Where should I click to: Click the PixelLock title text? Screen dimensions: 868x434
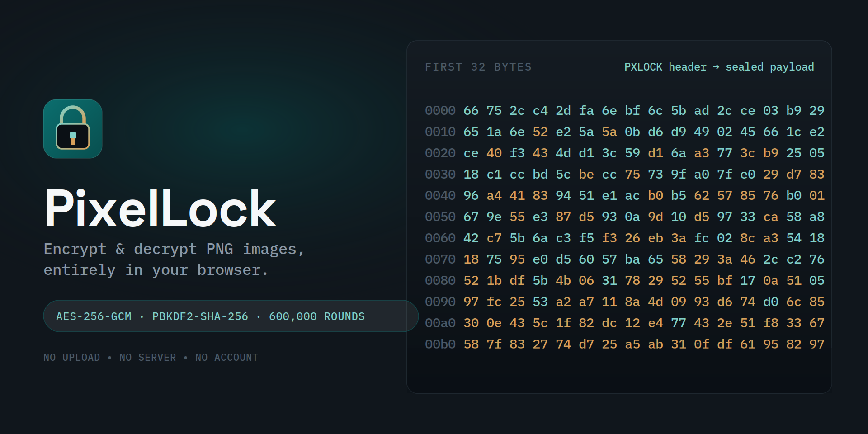(x=160, y=208)
